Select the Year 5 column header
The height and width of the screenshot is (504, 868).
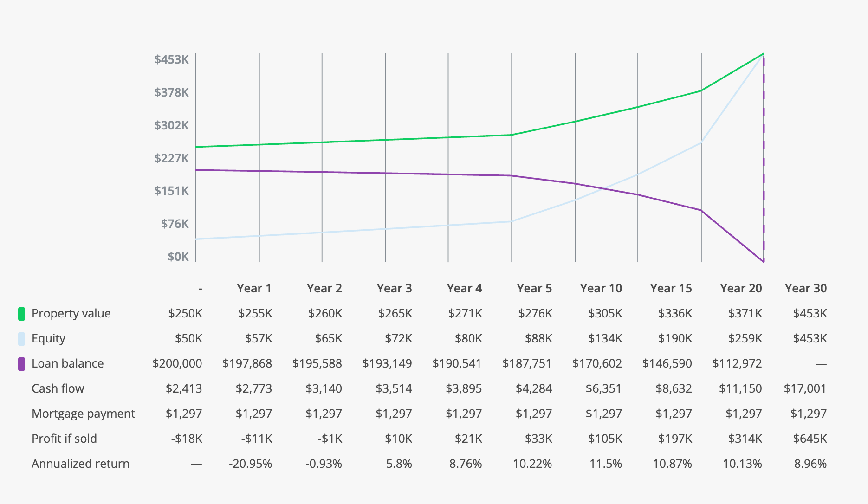tap(534, 288)
